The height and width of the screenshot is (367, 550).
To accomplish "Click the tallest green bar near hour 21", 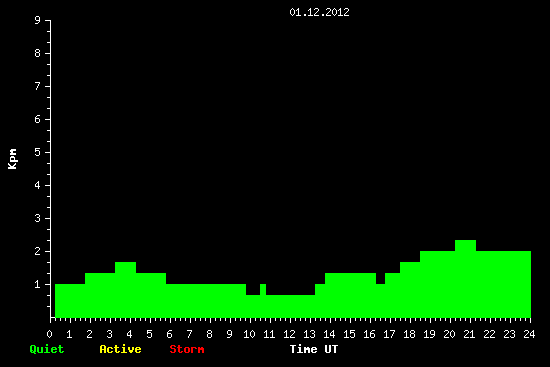I will (x=465, y=279).
